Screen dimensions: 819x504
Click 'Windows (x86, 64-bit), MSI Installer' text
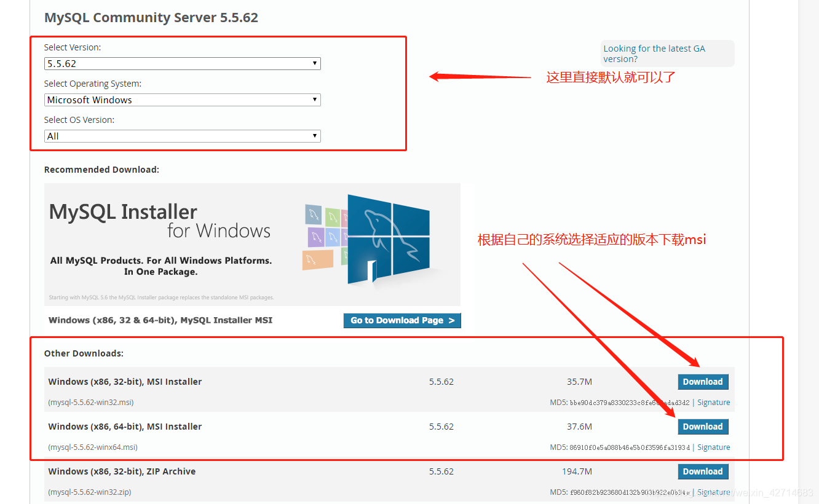point(125,427)
